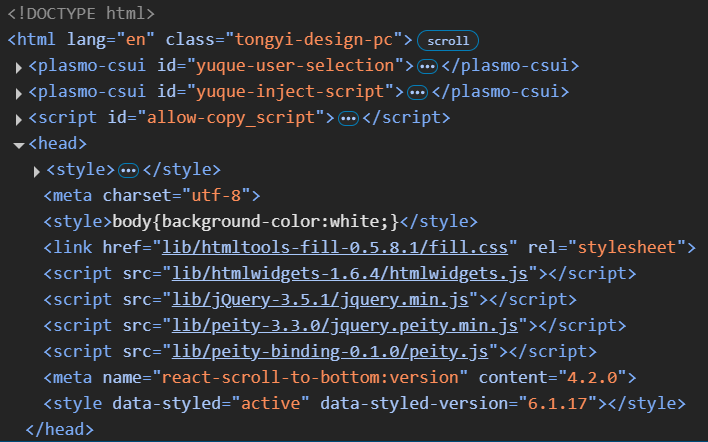Click ellipsis badge inside the style tag
Image resolution: width=708 pixels, height=442 pixels.
tap(128, 171)
